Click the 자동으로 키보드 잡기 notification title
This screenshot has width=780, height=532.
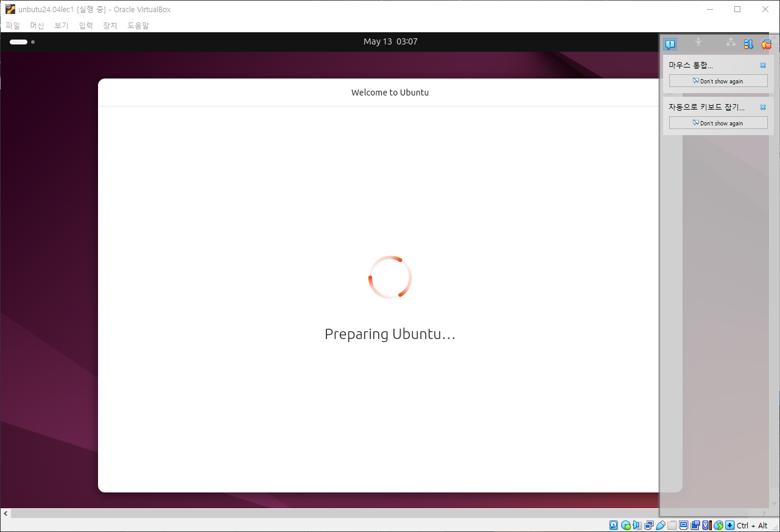click(707, 107)
